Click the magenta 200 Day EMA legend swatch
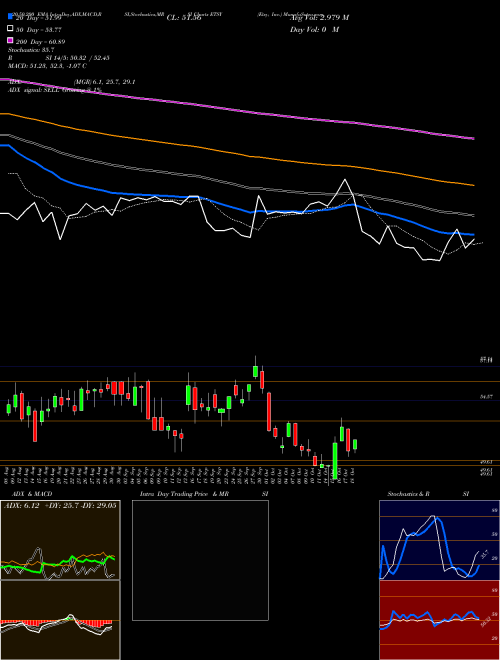Viewport: 500px width, 660px height. point(10,41)
